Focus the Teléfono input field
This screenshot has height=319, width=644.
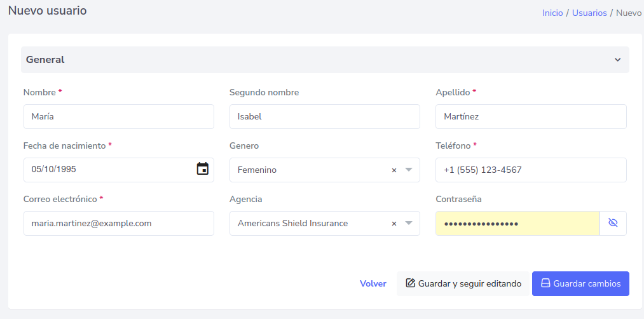[x=530, y=170]
